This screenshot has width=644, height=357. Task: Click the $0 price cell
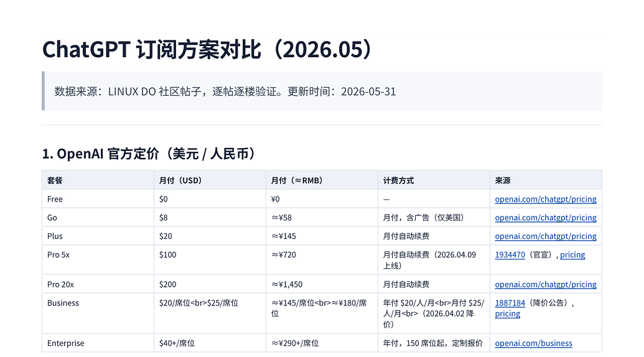pyautogui.click(x=210, y=199)
